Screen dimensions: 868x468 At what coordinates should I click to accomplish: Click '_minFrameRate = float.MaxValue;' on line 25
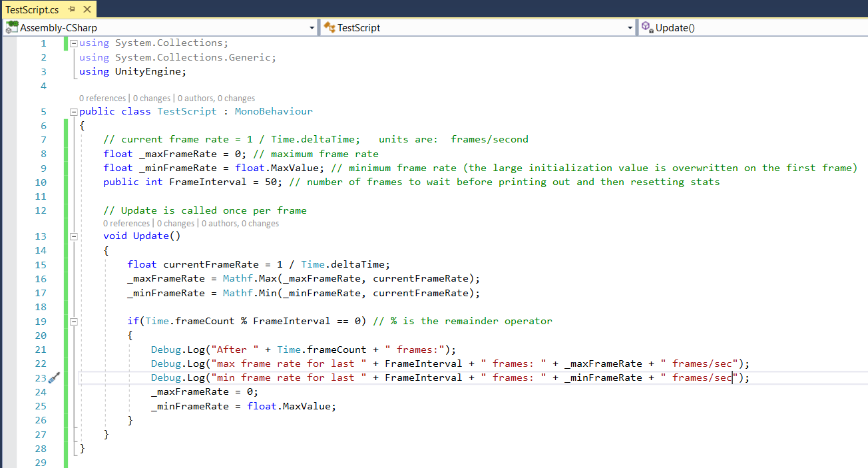[244, 406]
